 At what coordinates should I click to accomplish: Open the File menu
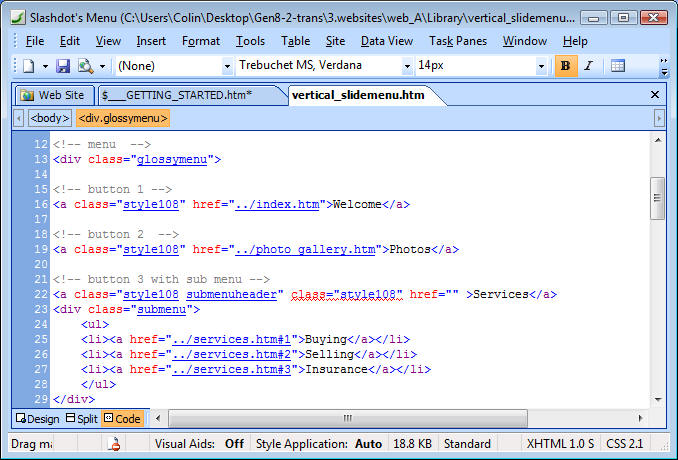[35, 41]
